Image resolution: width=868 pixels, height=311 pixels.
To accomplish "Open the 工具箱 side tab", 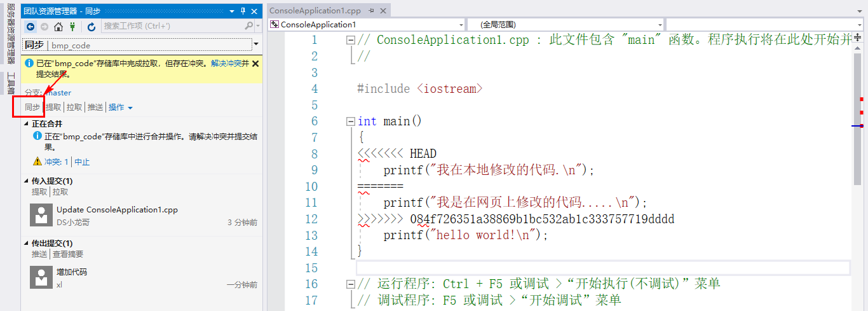I will [x=10, y=83].
